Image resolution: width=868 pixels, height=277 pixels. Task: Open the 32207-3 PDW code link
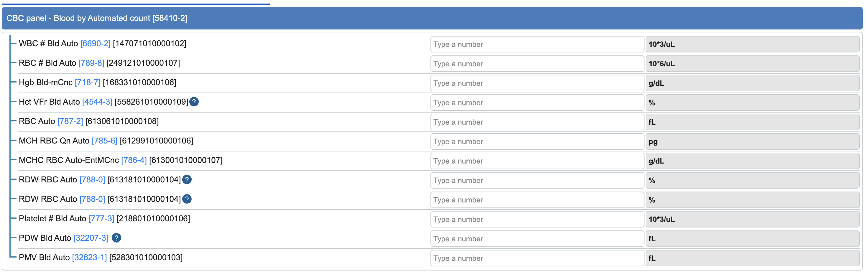point(91,238)
